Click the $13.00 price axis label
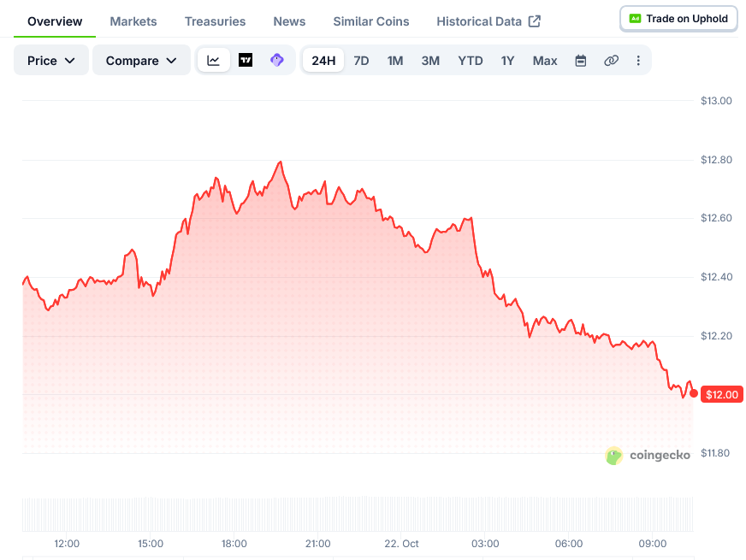 coord(716,100)
